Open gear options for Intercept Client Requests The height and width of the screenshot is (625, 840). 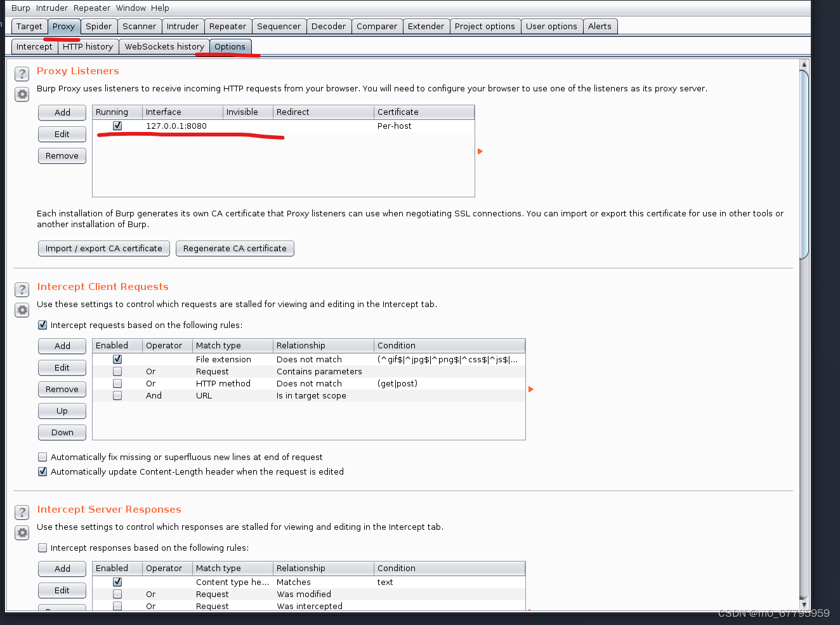tap(22, 310)
